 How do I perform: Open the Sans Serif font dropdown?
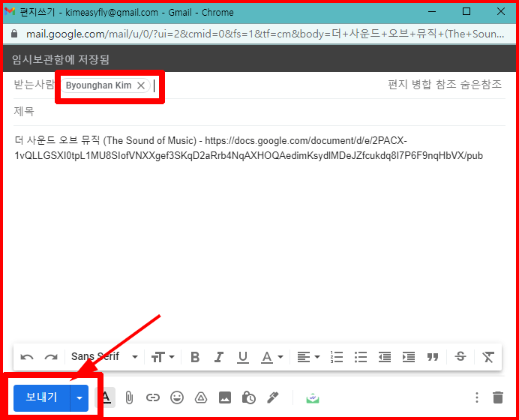(104, 356)
